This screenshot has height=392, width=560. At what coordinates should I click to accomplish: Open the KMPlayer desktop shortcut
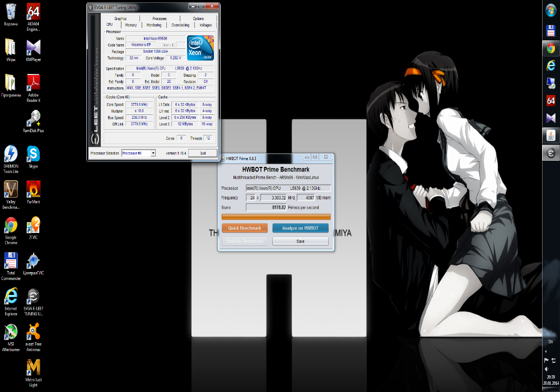click(33, 50)
